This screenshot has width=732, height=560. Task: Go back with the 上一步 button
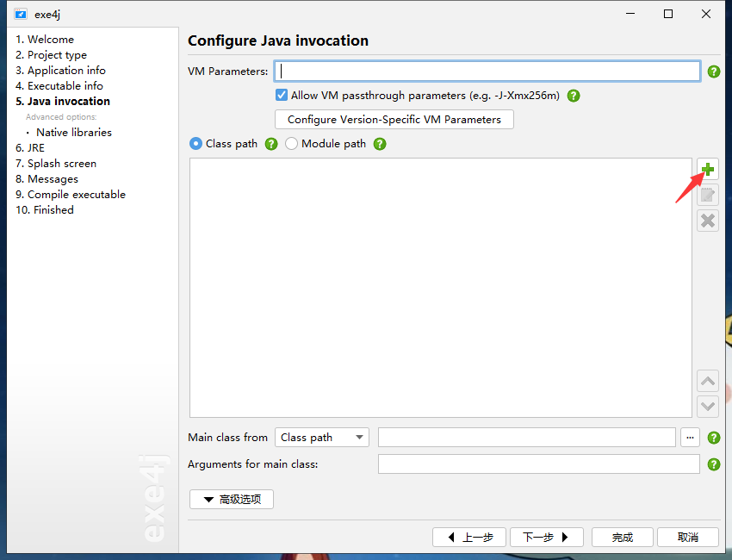point(469,537)
